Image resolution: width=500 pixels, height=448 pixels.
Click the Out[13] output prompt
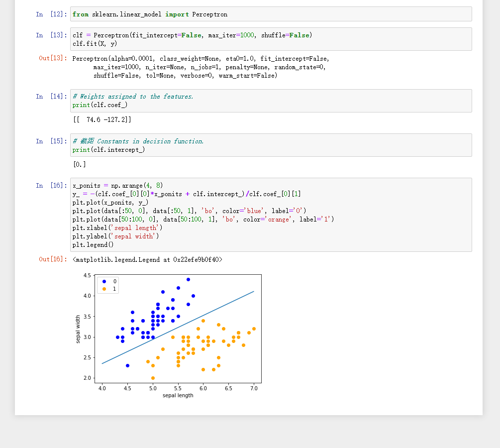click(53, 58)
